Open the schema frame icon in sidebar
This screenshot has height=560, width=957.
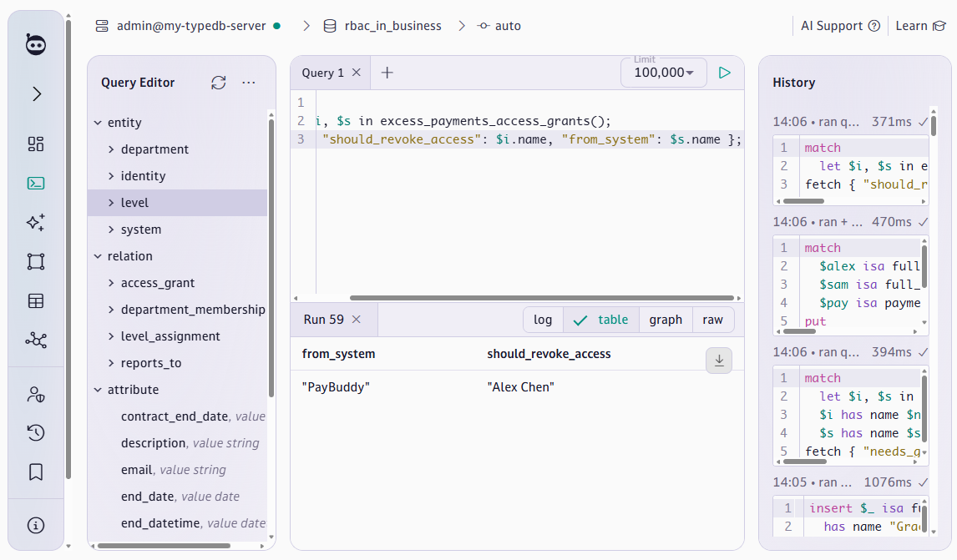pyautogui.click(x=36, y=262)
